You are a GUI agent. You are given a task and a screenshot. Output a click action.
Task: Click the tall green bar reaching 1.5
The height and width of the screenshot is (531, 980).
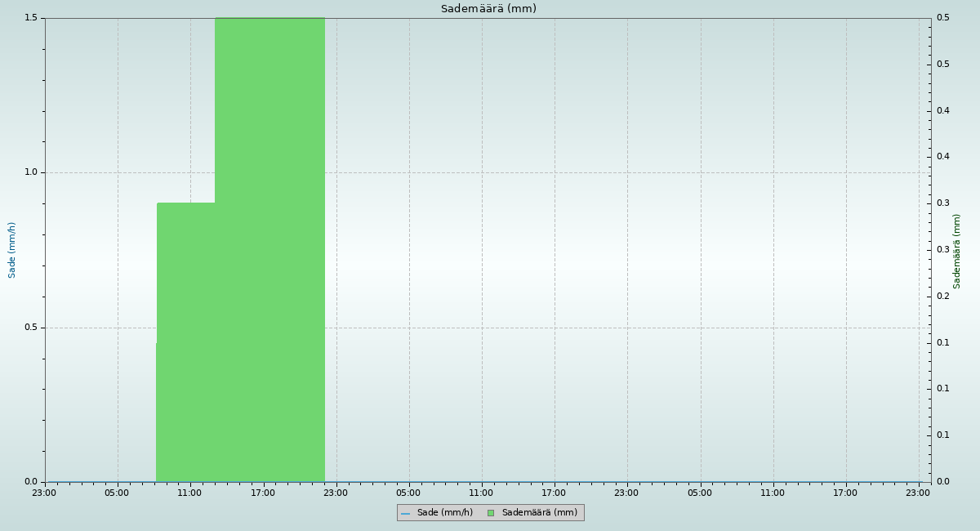coord(269,245)
